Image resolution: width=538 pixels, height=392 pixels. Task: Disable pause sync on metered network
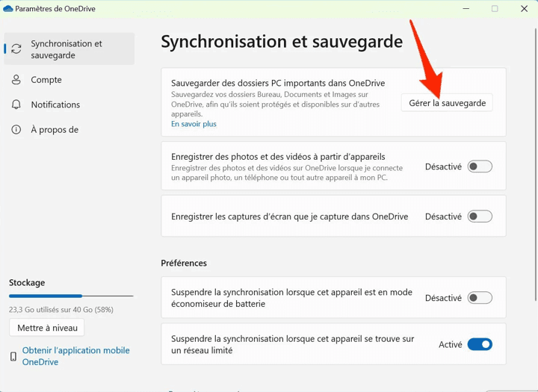tap(480, 344)
